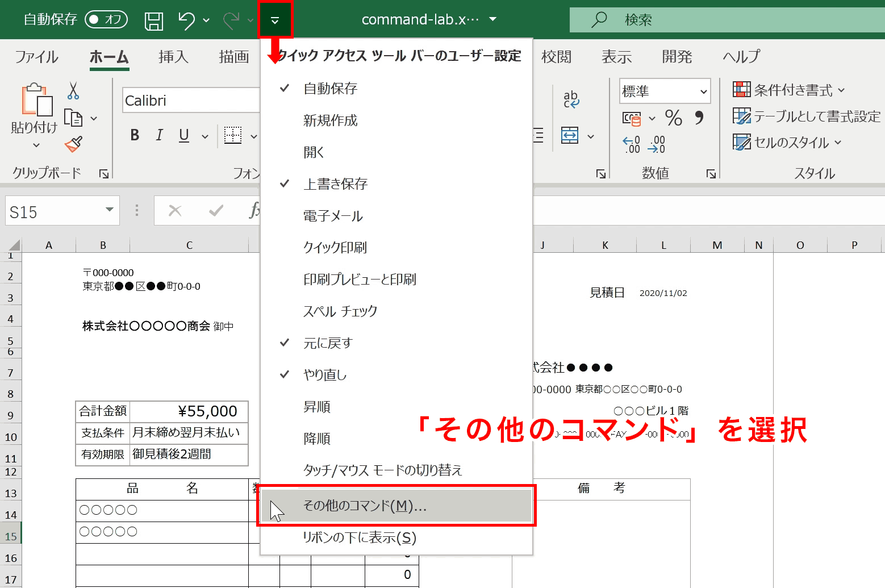Click the Decrease Decimal icon
Screen dimensions: 885x588
tap(656, 144)
